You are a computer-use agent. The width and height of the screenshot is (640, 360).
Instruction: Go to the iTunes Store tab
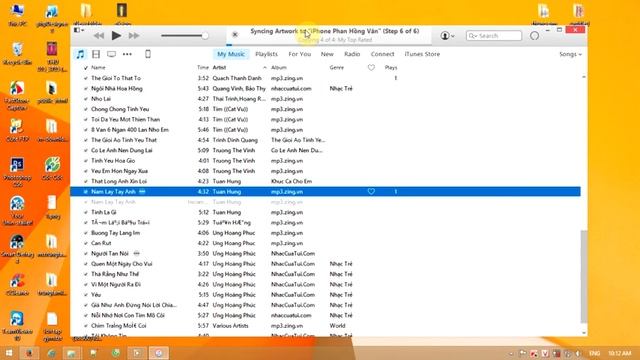click(x=422, y=54)
